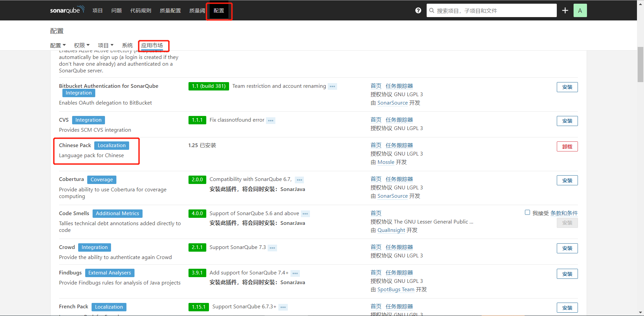644x316 pixels.
Task: Click the SonarQube logo
Action: (67, 10)
